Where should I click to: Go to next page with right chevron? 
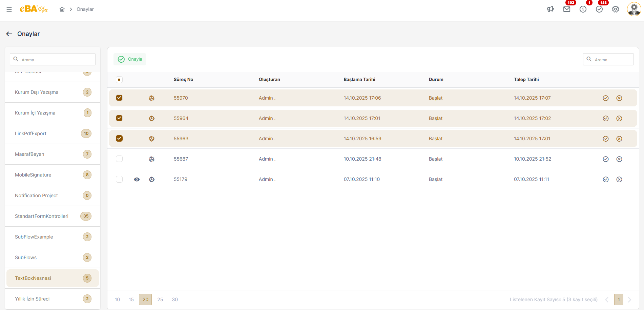coord(629,300)
